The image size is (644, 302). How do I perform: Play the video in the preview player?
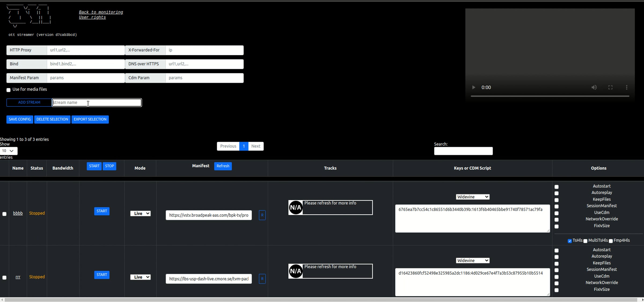tap(474, 87)
